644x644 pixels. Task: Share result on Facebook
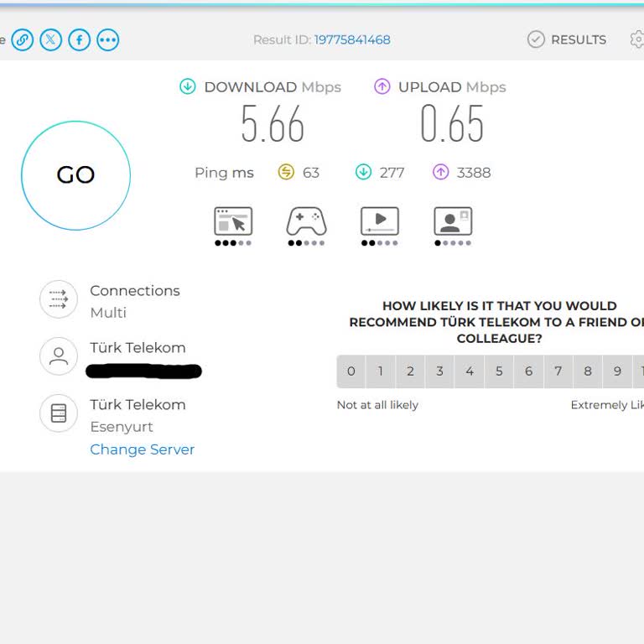click(80, 40)
